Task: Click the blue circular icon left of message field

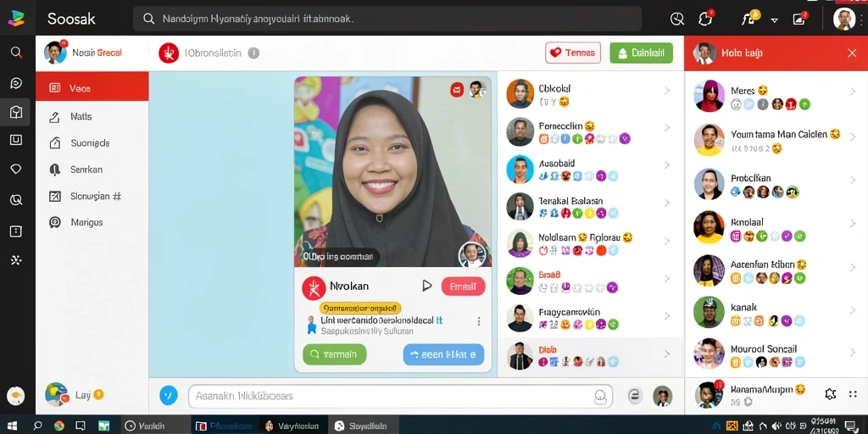Action: 169,396
